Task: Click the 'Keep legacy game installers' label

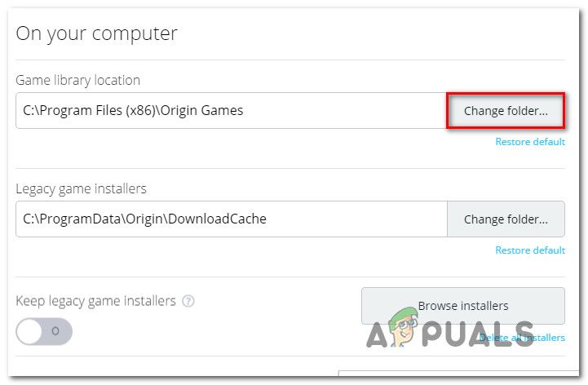Action: click(x=95, y=301)
